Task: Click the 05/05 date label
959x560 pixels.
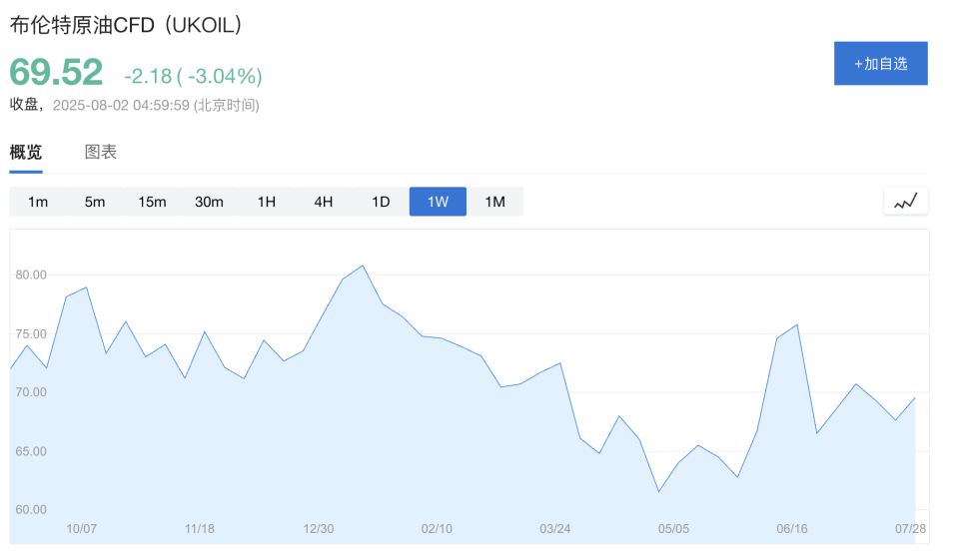Action: [x=673, y=529]
